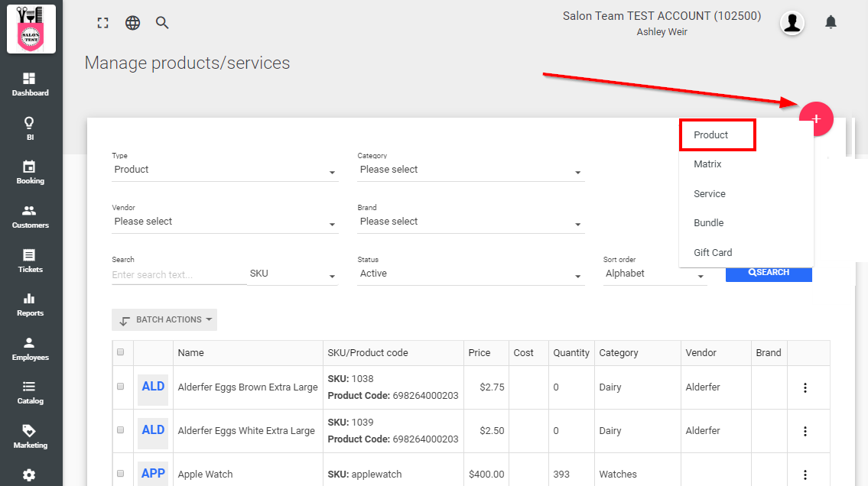
Task: Click the blue Search button
Action: 769,272
